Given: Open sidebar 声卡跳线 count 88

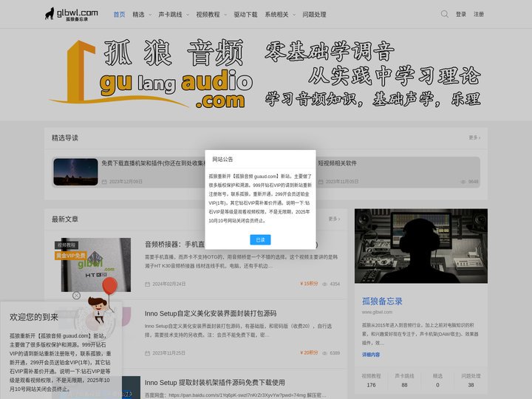Looking at the screenshot, I should click(404, 381).
